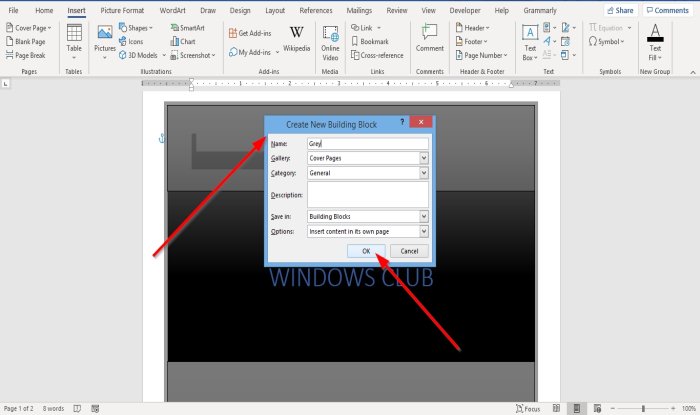700x415 pixels.
Task: Insert a Chart
Action: (183, 42)
